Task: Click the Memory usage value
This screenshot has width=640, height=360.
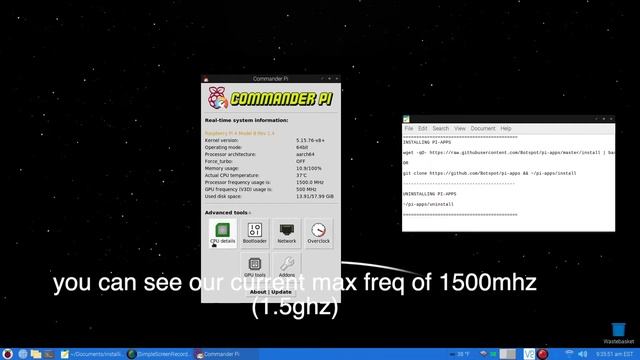Action: [x=309, y=168]
